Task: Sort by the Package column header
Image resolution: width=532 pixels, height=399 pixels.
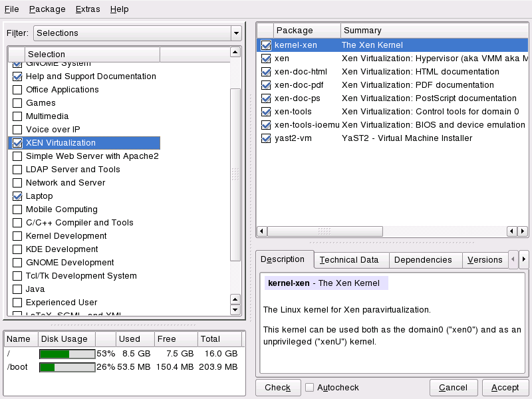Action: point(307,31)
